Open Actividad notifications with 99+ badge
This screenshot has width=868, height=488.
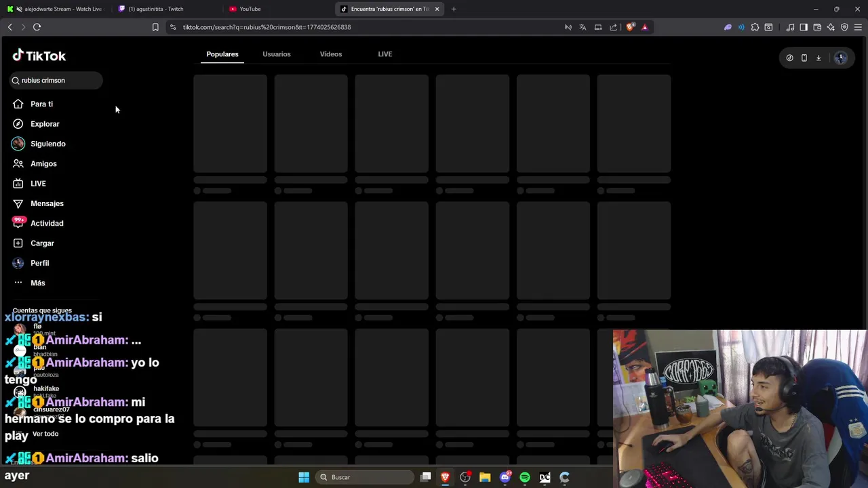point(38,223)
